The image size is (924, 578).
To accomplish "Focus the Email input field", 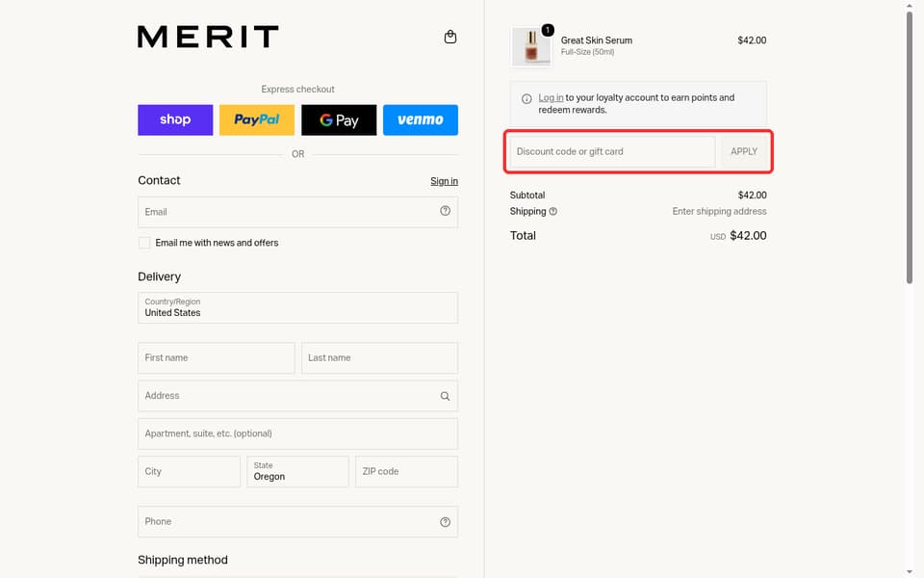I will 297,212.
